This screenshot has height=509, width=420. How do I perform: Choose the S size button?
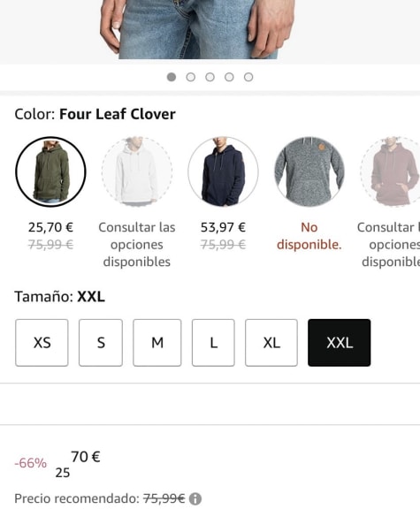point(101,343)
